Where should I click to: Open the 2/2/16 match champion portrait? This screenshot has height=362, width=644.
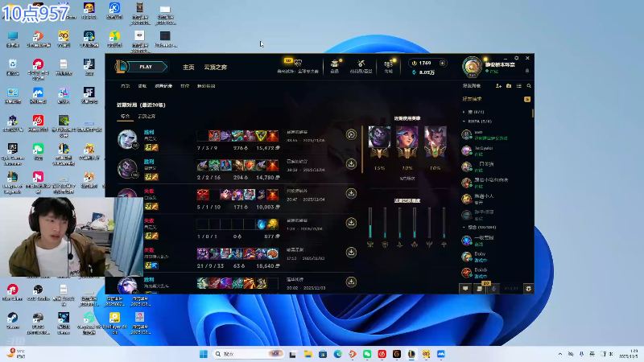127,169
